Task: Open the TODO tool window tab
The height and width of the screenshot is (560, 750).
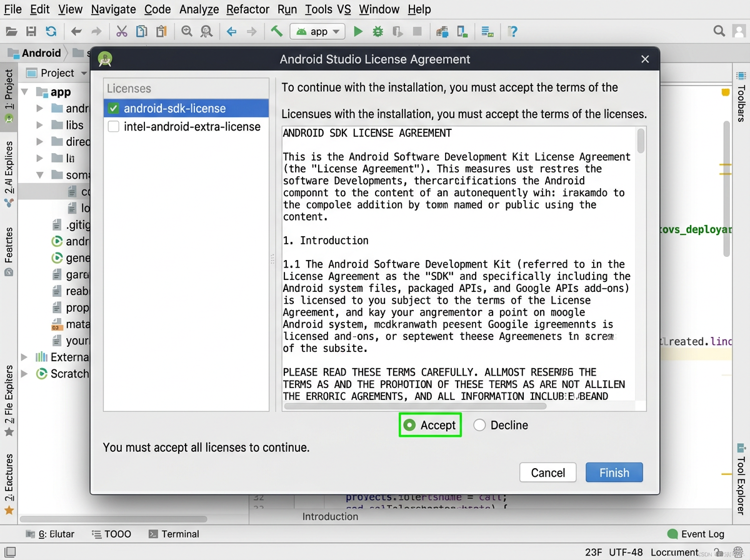Action: click(111, 534)
